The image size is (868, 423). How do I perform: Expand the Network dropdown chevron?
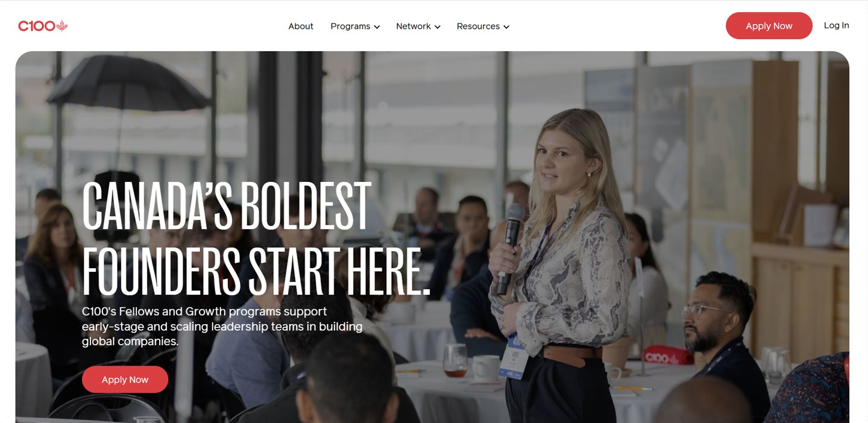tap(438, 27)
